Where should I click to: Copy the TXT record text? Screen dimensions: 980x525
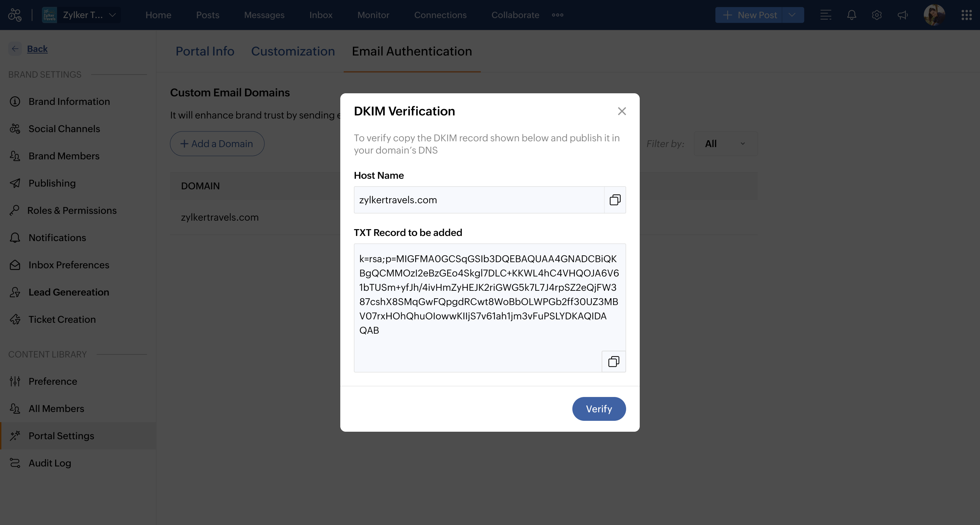click(613, 361)
